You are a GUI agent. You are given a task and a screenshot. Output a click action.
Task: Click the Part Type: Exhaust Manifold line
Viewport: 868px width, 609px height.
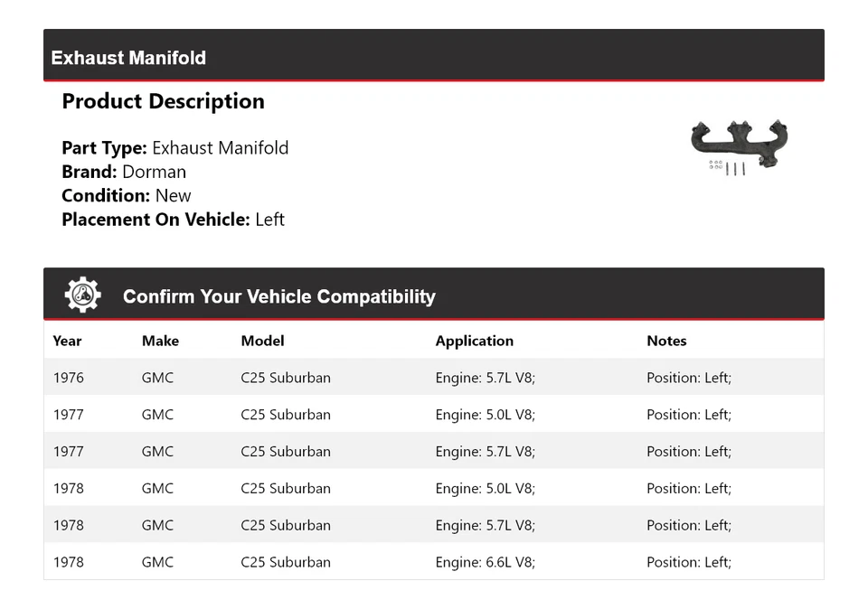coord(175,148)
